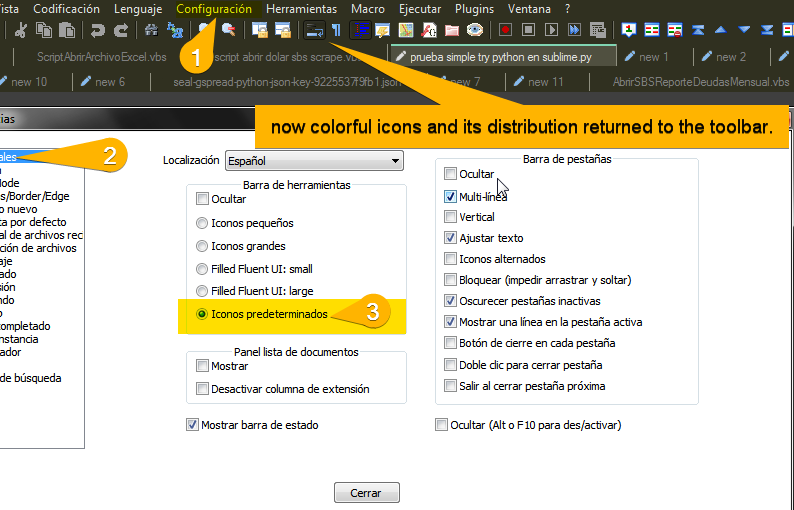This screenshot has height=510, width=794.
Task: Open the Function List icon
Action: pyautogui.click(x=429, y=30)
